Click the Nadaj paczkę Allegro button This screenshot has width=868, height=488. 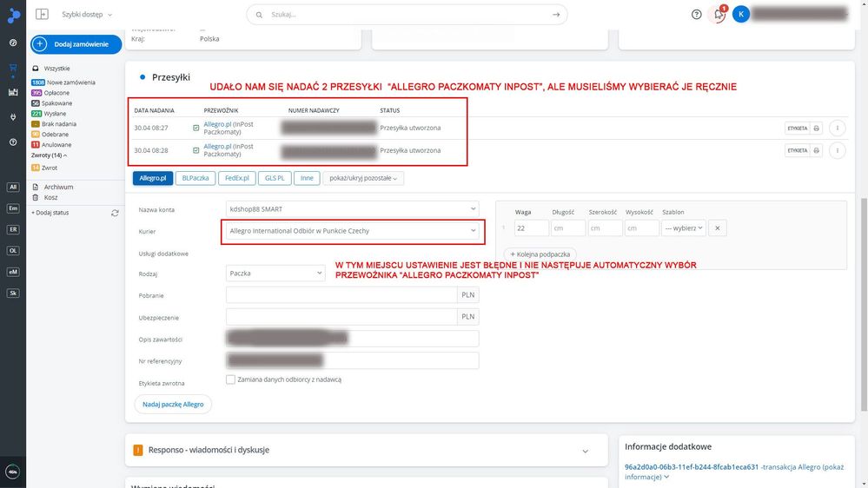pos(172,405)
